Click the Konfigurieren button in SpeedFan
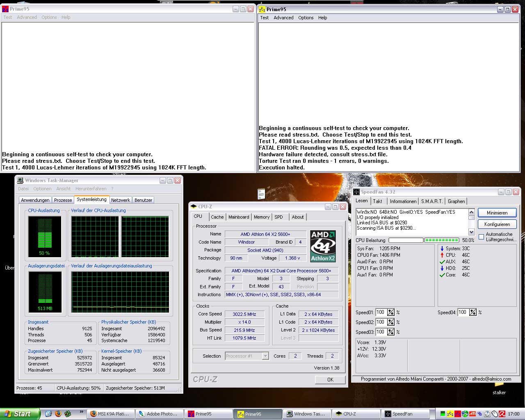 497,224
